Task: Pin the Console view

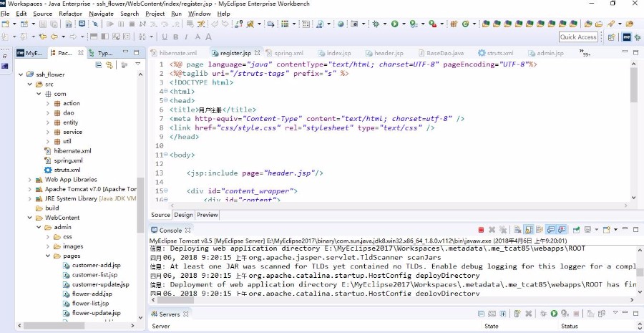Action: [x=576, y=230]
